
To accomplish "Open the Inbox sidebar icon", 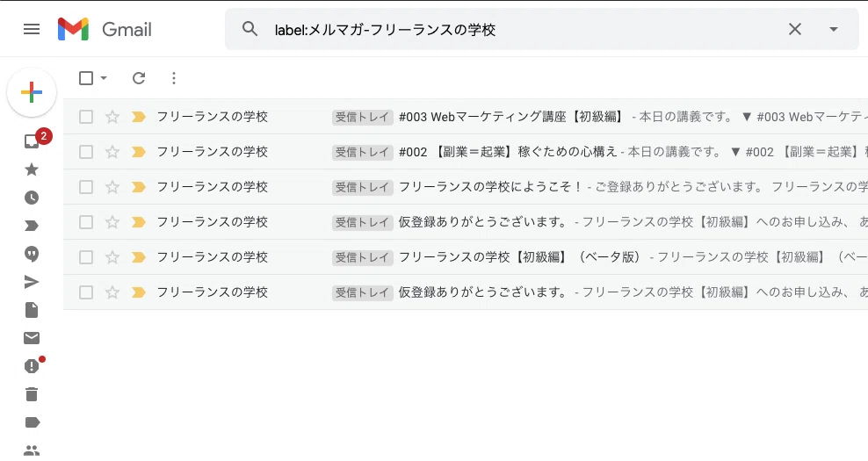I will pos(32,141).
